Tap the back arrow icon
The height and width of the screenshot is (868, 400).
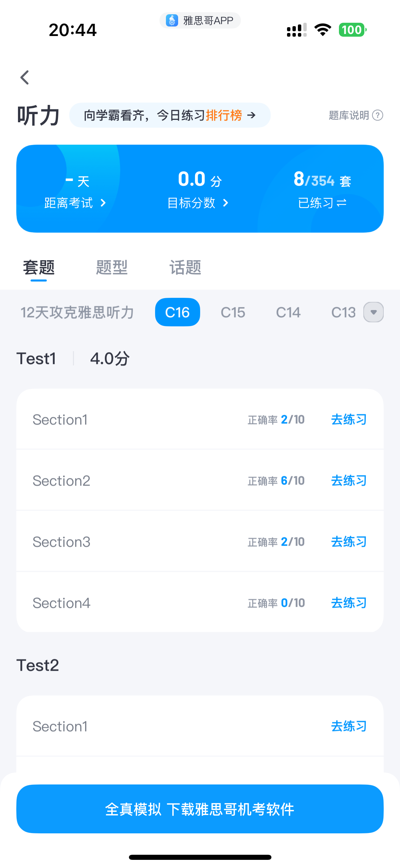tap(25, 77)
